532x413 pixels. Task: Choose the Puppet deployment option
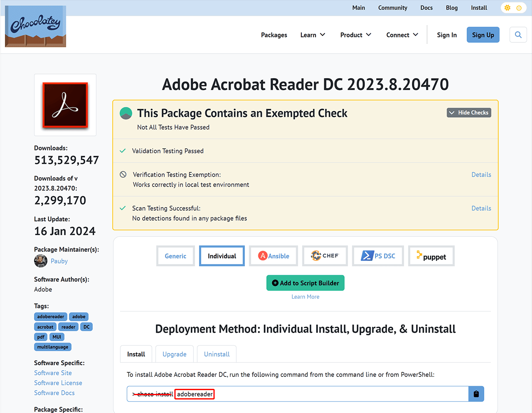(x=431, y=256)
